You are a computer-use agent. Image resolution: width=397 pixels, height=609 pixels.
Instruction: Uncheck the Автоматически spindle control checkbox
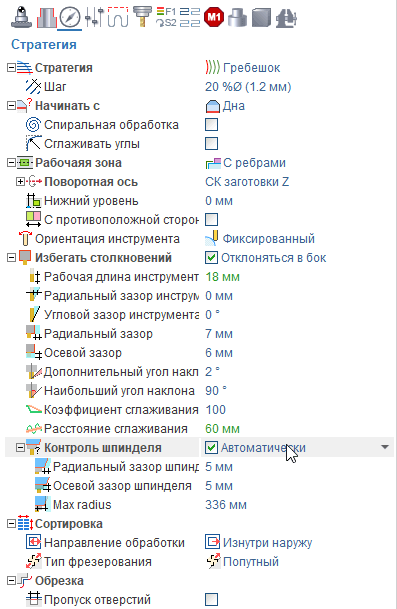click(x=212, y=447)
